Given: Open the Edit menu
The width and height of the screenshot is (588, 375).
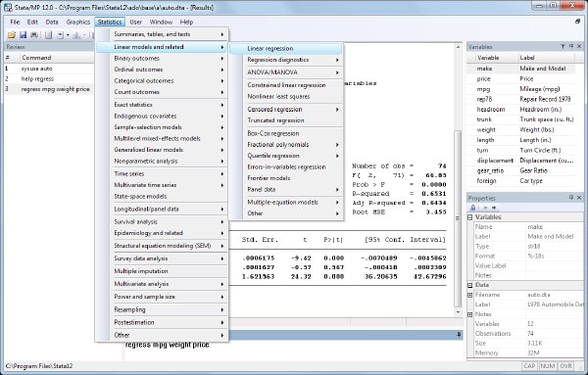Looking at the screenshot, I should point(32,23).
